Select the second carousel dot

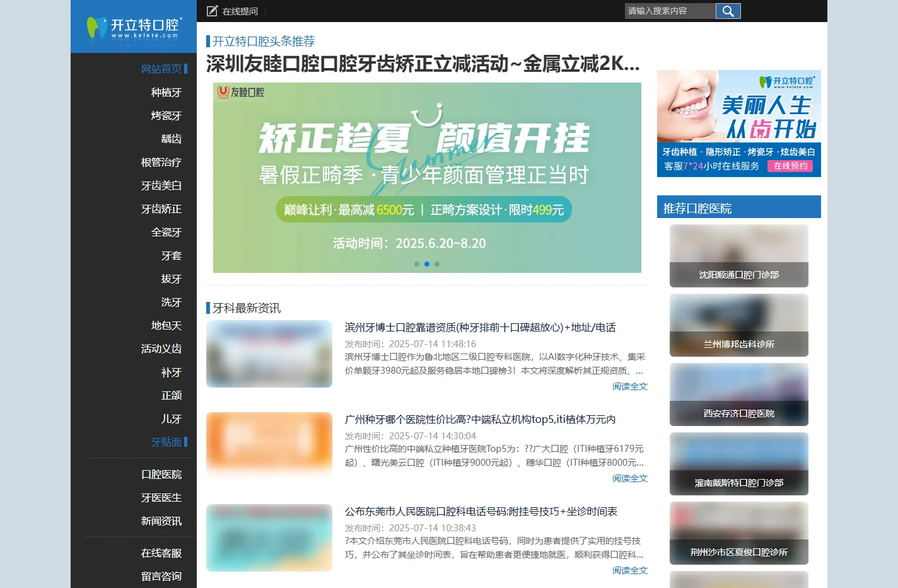[427, 264]
